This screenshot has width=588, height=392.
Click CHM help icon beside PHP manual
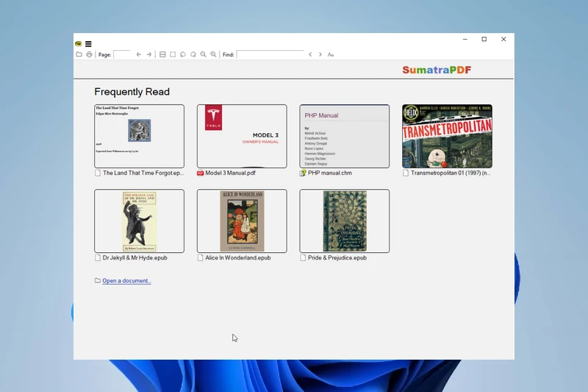tap(303, 173)
